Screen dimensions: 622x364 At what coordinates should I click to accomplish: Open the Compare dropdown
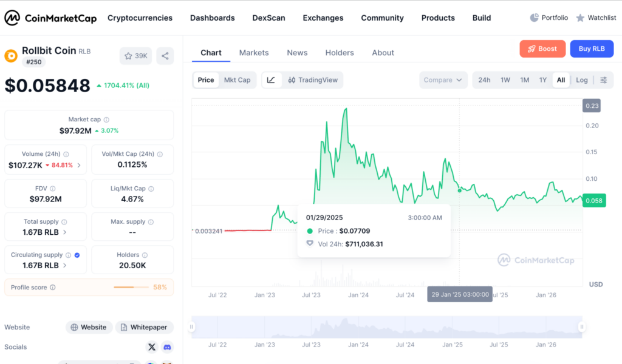[443, 80]
